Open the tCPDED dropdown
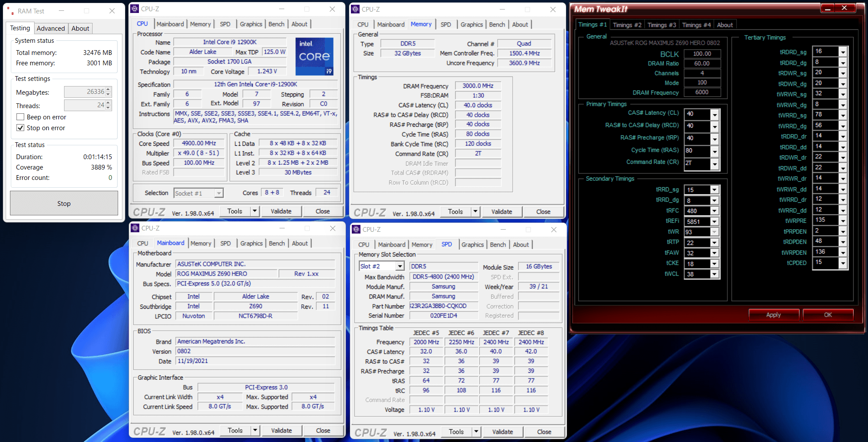The image size is (868, 442). pos(843,263)
